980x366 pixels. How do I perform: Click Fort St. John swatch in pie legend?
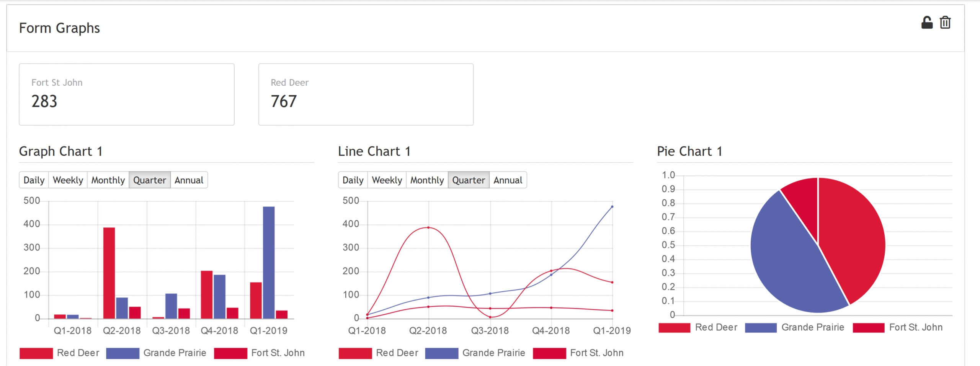(869, 328)
